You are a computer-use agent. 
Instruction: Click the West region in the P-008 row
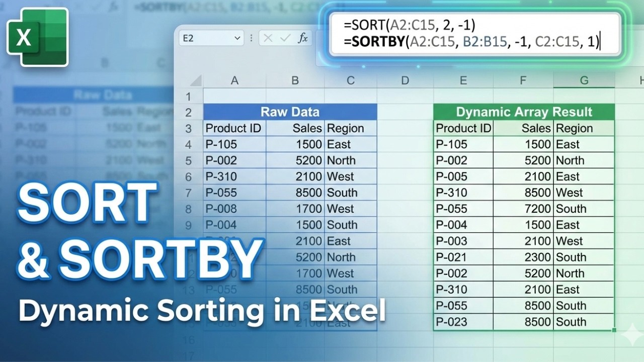point(351,209)
